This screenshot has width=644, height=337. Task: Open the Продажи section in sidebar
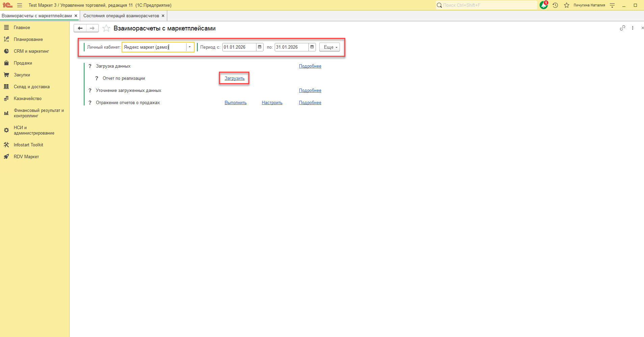[23, 63]
